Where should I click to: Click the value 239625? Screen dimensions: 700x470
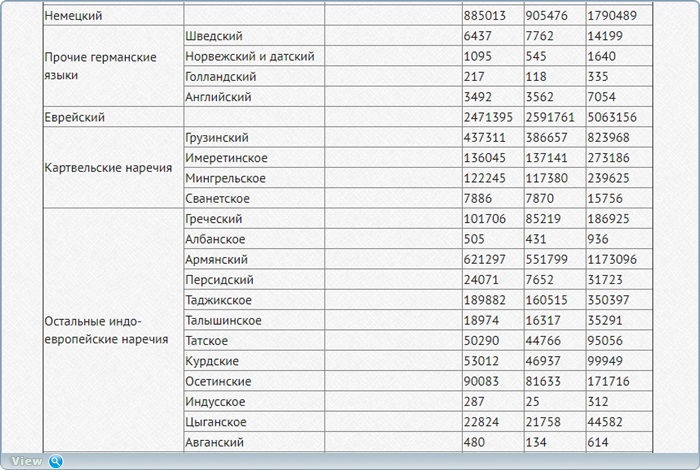(x=608, y=179)
